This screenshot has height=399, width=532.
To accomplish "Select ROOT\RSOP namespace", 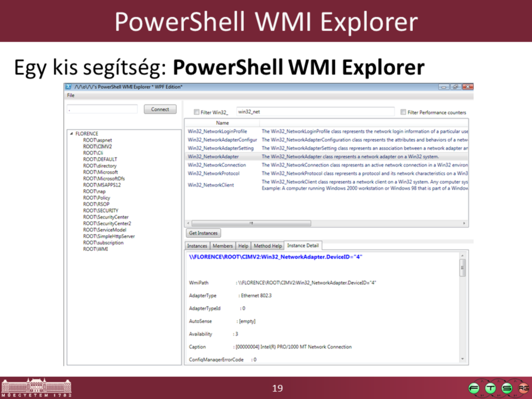I will click(96, 204).
